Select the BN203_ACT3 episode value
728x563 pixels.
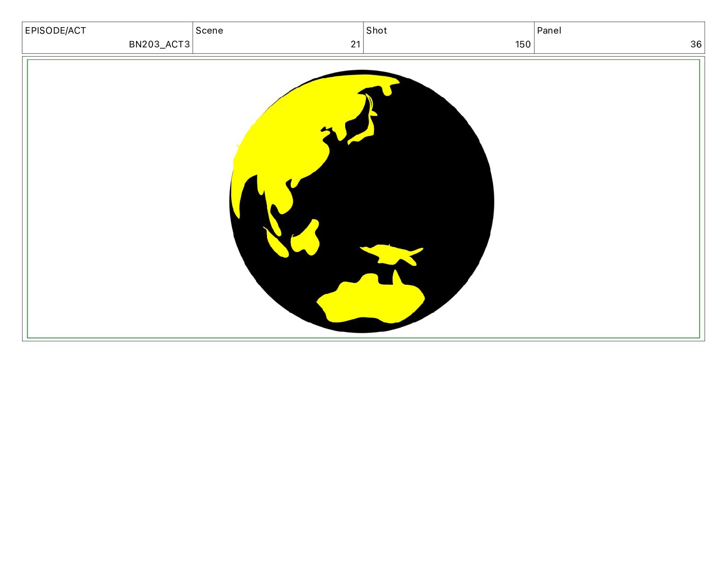(159, 45)
